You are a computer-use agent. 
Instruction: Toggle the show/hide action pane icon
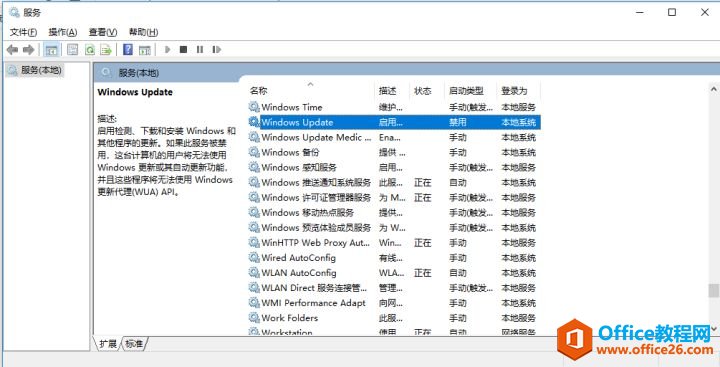pos(145,50)
